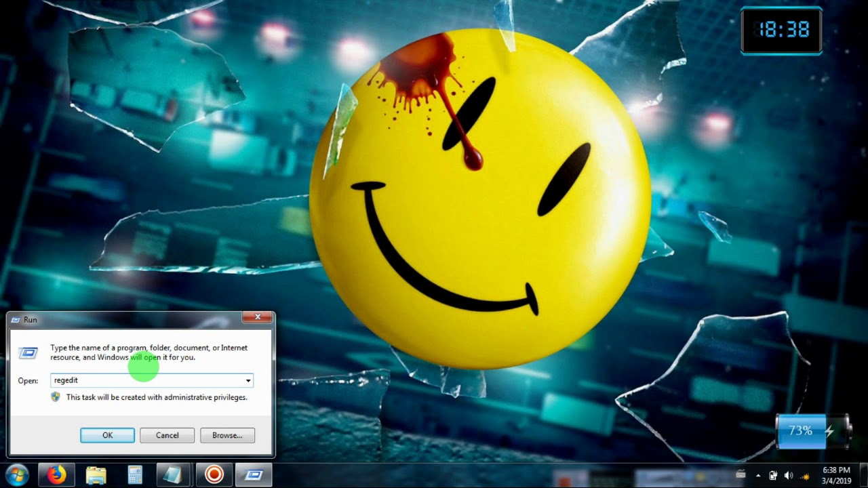Open the battery power tray icon
Viewport: 868px width, 488px height.
tap(773, 476)
